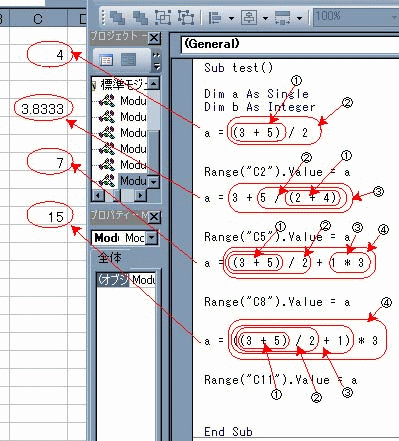Click the Bring to Front toolbar icon
The width and height of the screenshot is (399, 441).
tap(117, 17)
